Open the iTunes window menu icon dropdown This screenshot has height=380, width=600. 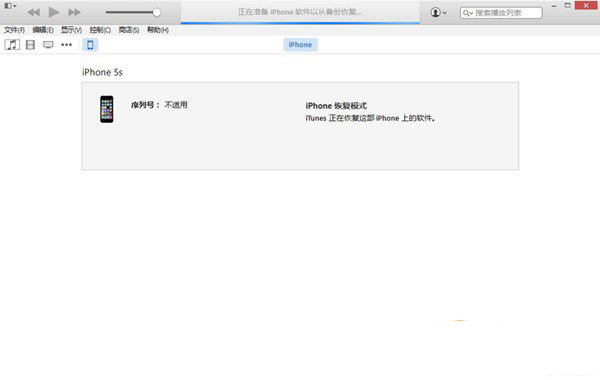pos(10,6)
